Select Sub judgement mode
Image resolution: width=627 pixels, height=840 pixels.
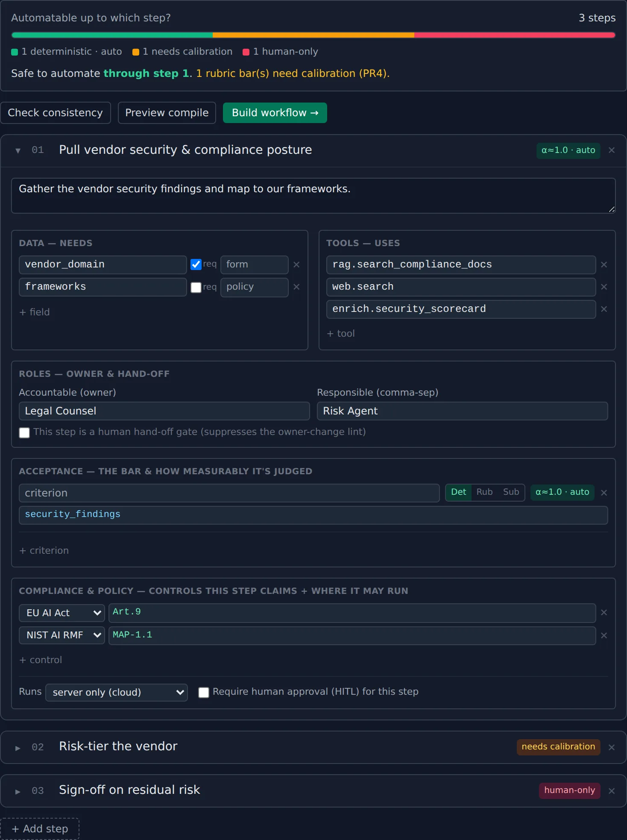coord(511,492)
